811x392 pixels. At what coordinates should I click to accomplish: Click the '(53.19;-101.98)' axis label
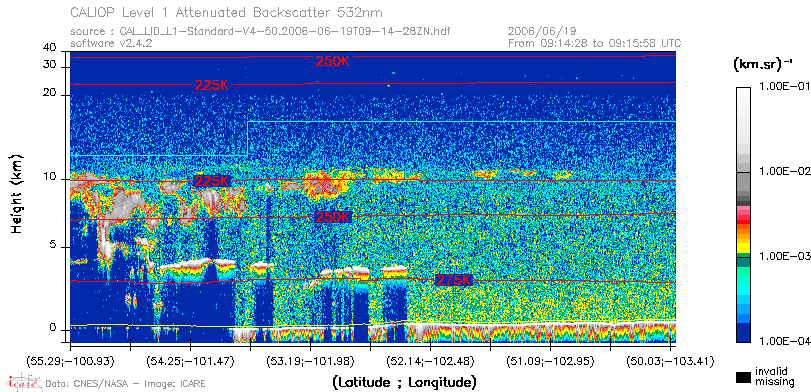coord(310,361)
